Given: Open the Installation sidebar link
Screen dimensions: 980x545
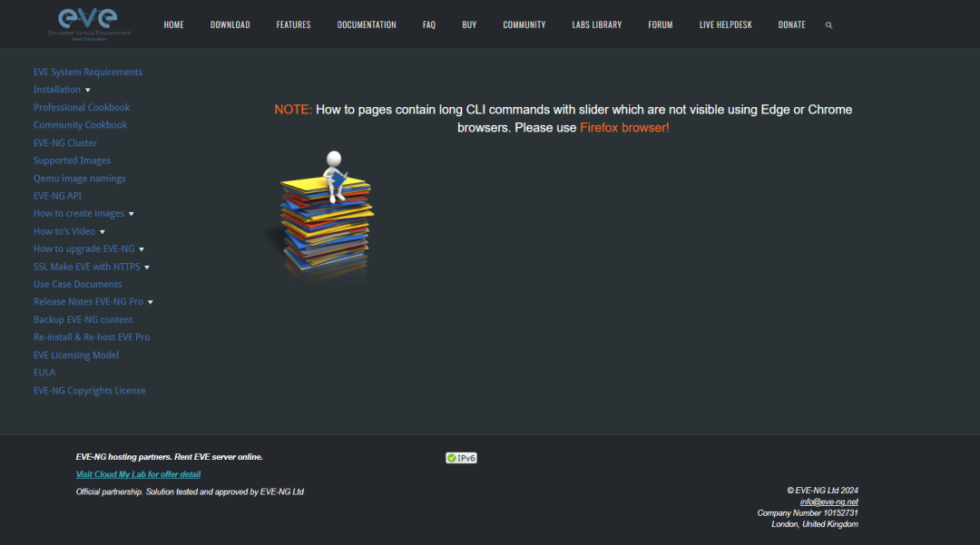Looking at the screenshot, I should click(57, 89).
